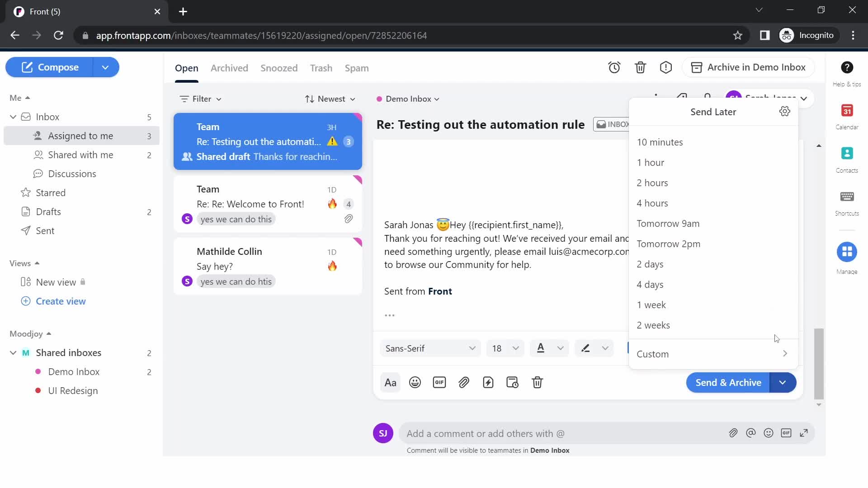Click the Newest sort order dropdown
This screenshot has width=868, height=488.
(330, 99)
